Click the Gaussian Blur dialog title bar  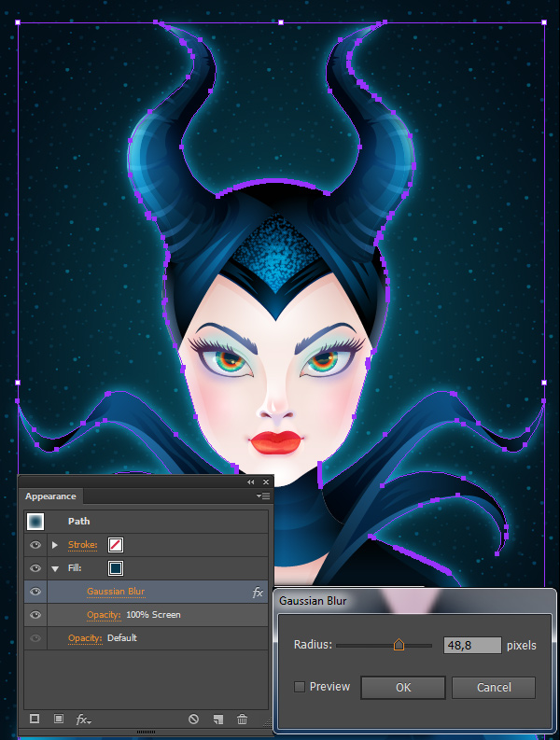pyautogui.click(x=413, y=601)
